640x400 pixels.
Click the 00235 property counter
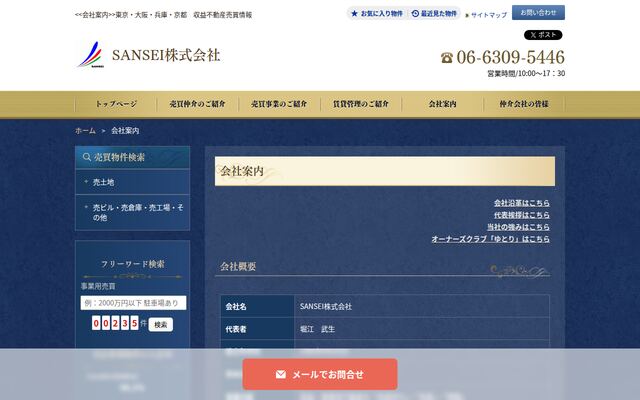[115, 323]
